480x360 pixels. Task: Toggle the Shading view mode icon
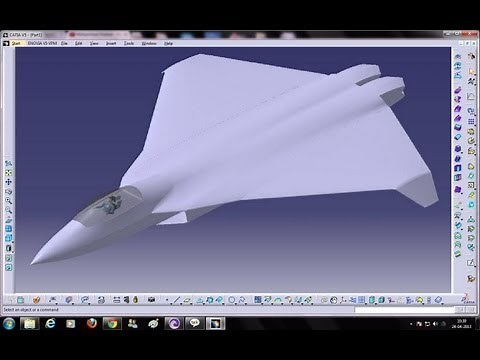9,248
